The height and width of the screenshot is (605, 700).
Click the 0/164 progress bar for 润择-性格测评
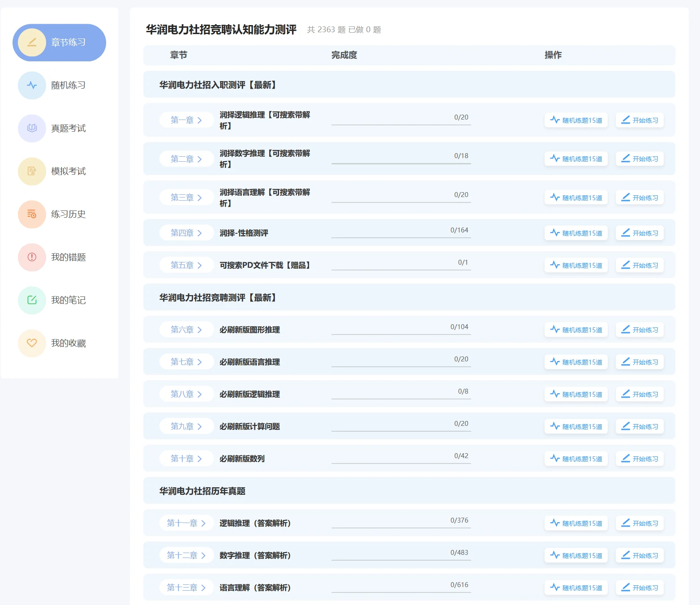point(401,237)
